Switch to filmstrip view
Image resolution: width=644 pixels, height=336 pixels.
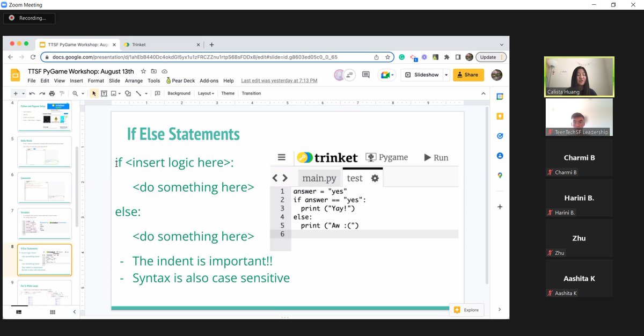pos(19,312)
